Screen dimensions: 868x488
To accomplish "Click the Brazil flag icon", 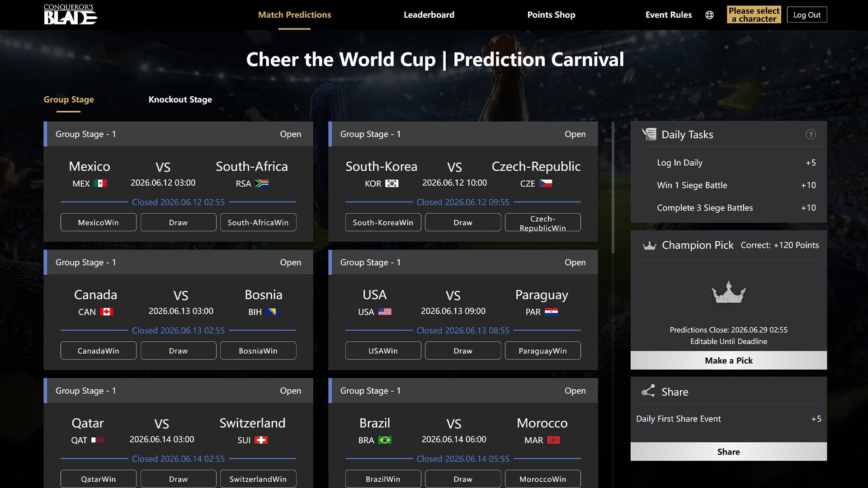I will 385,440.
